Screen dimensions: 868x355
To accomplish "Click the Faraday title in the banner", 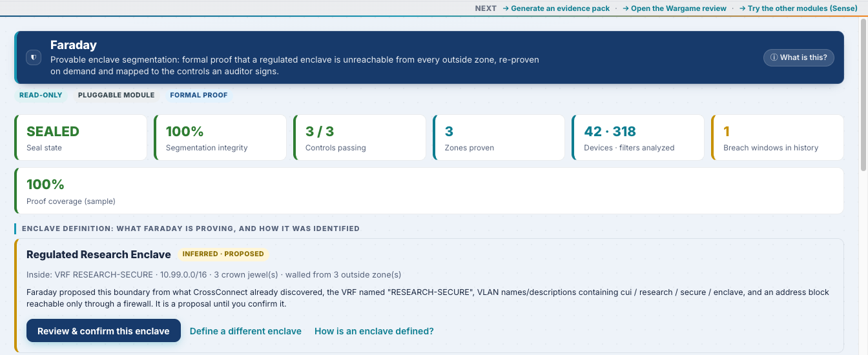I will click(x=74, y=45).
